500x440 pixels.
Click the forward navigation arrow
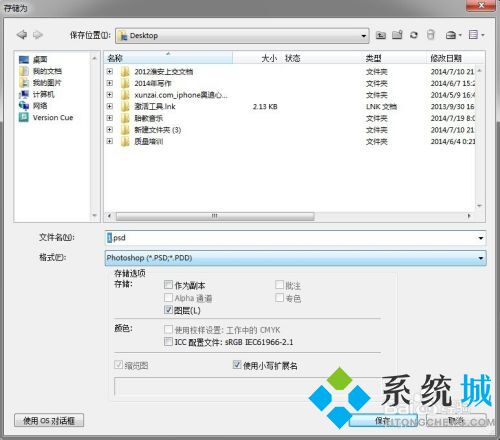(38, 35)
